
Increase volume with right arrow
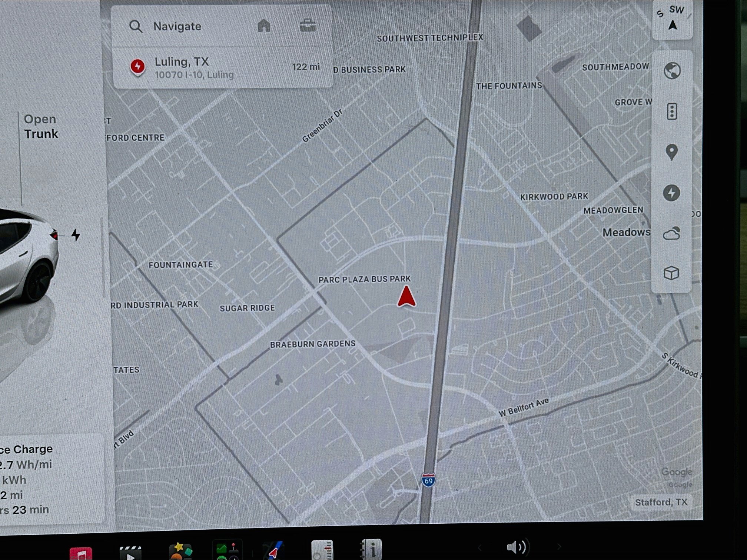[558, 547]
